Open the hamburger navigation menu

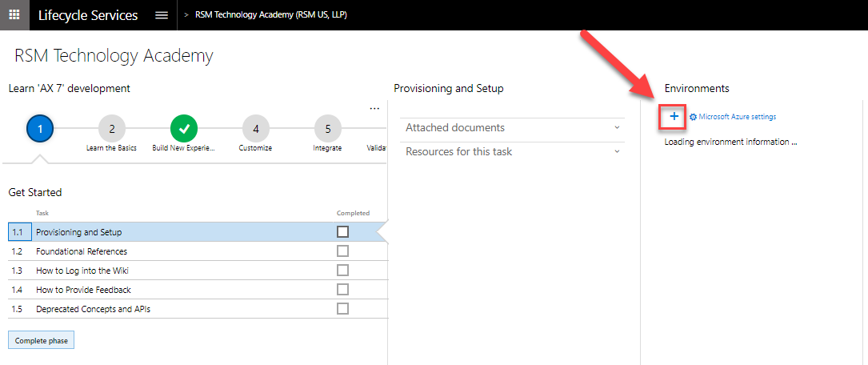[162, 15]
